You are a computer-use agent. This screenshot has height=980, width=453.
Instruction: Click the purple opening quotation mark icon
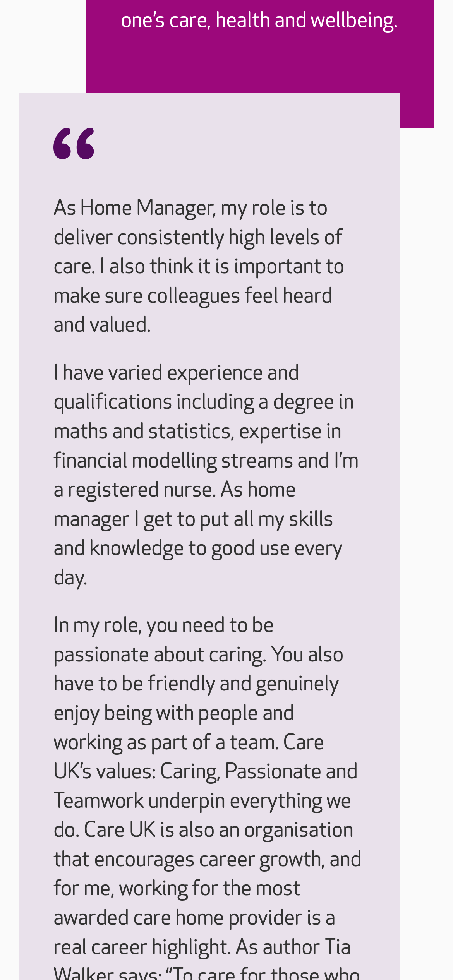tap(74, 144)
